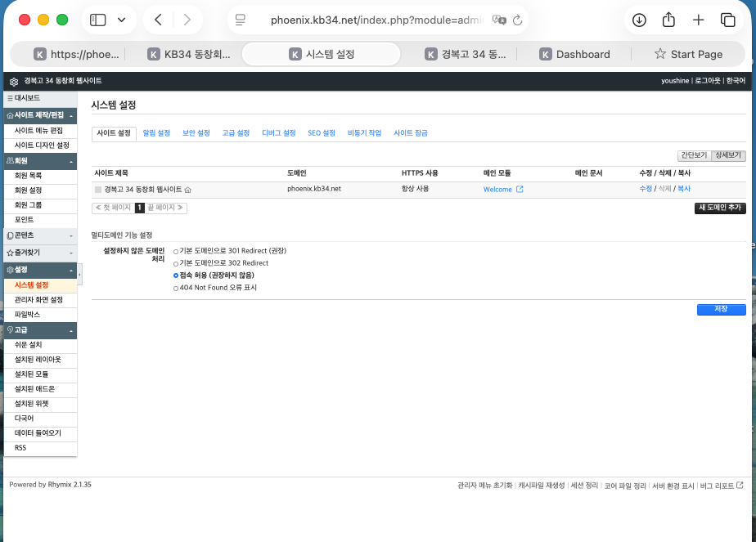This screenshot has width=756, height=542.
Task: Click the translate page icon
Action: tap(499, 20)
